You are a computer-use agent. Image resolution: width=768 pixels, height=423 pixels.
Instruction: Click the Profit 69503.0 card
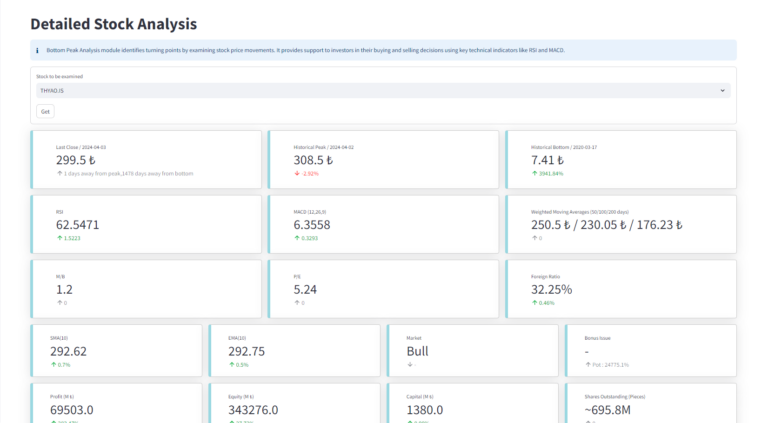point(115,403)
